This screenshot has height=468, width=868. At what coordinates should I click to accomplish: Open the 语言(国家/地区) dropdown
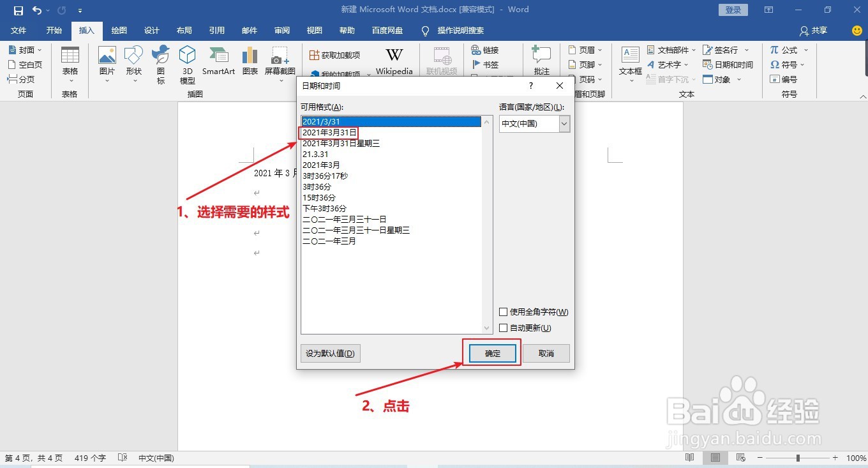(564, 124)
